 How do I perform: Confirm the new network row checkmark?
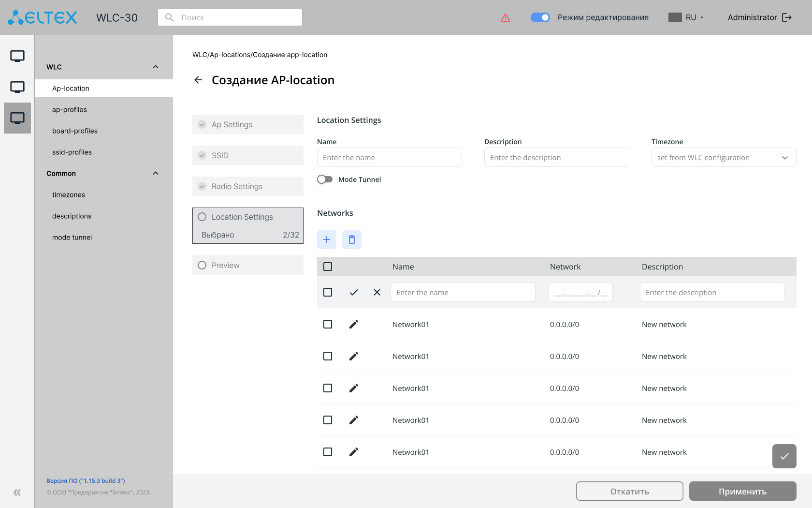tap(354, 292)
